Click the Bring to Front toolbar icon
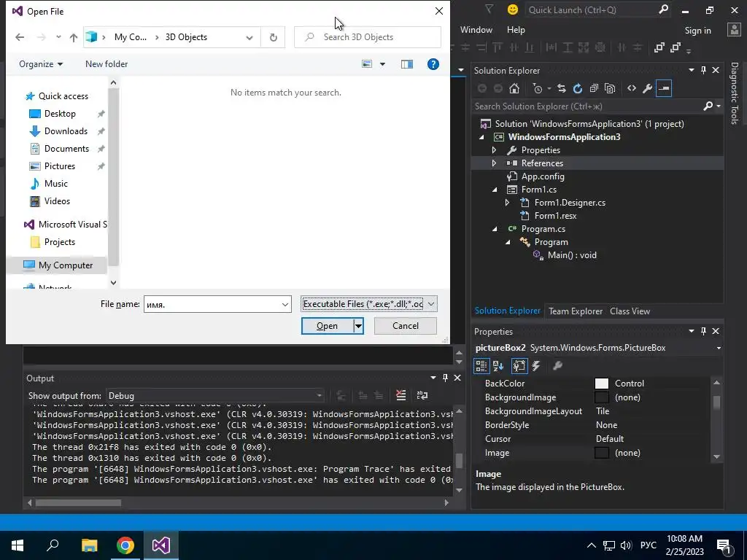This screenshot has width=747, height=560. tap(659, 47)
